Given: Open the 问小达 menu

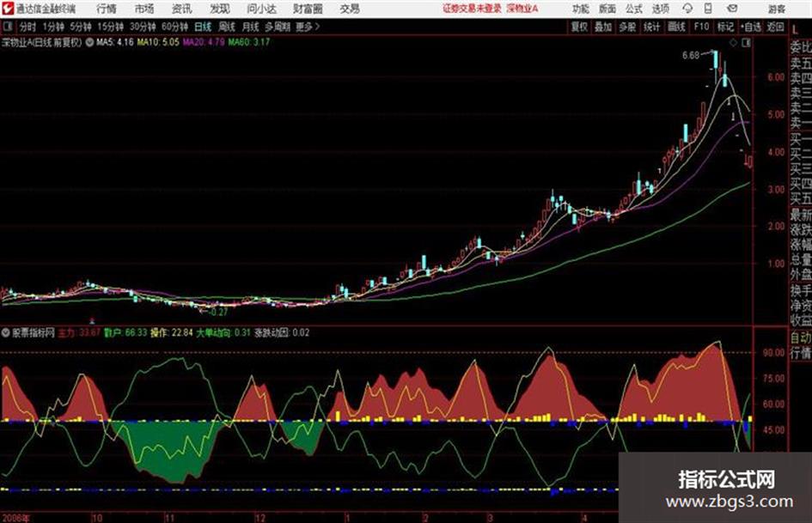Looking at the screenshot, I should [261, 9].
